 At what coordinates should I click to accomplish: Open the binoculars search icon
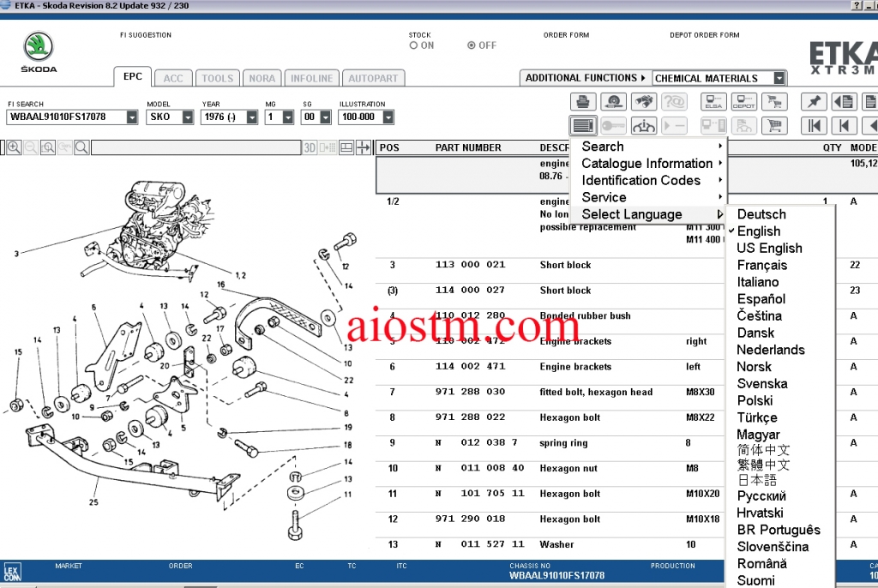click(x=644, y=101)
